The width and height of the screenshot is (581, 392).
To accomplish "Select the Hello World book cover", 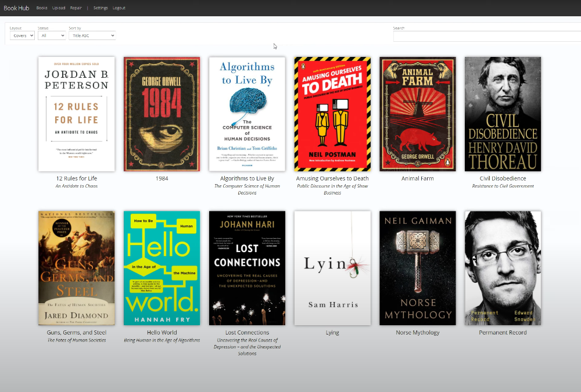I will pos(162,268).
